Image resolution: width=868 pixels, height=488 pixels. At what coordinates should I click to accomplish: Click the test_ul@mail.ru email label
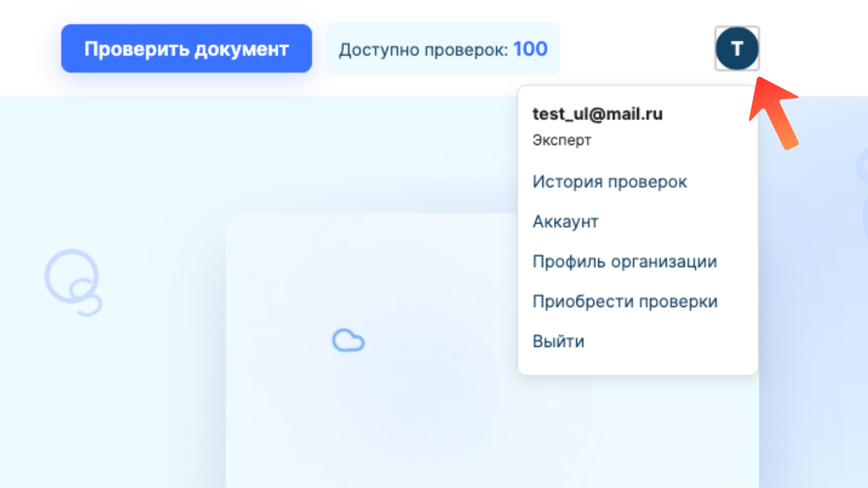[597, 114]
